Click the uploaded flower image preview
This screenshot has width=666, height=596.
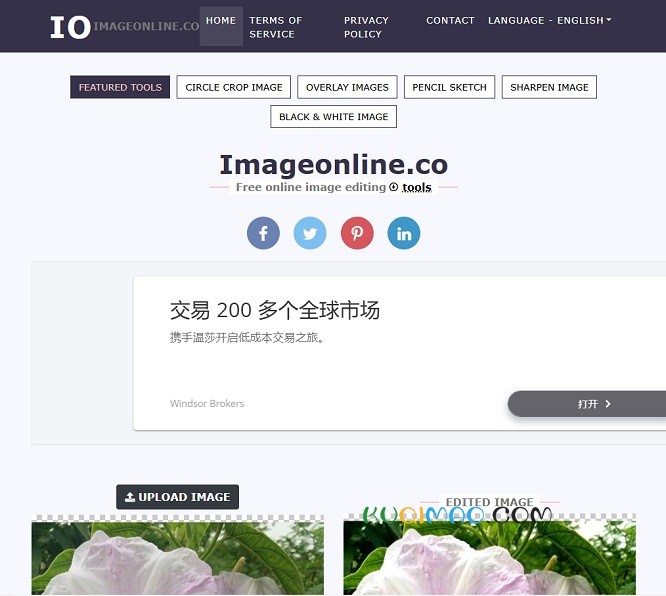pos(178,558)
